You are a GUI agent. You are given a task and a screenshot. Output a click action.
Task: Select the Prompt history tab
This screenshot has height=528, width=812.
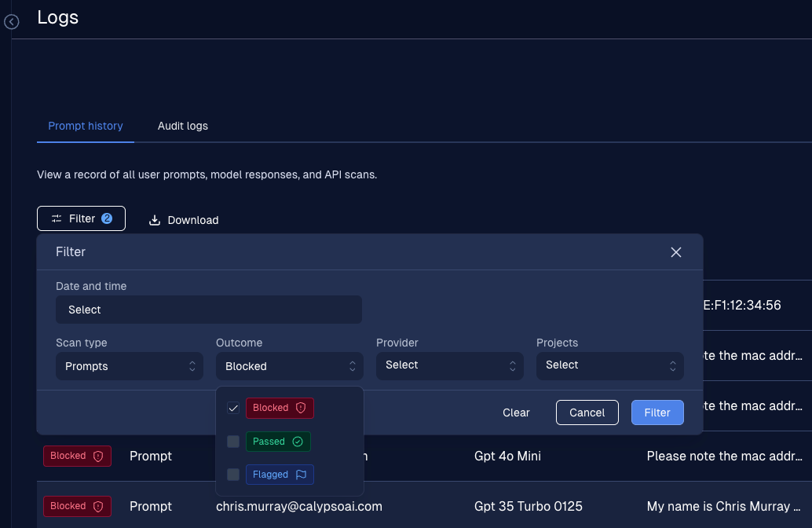click(86, 126)
